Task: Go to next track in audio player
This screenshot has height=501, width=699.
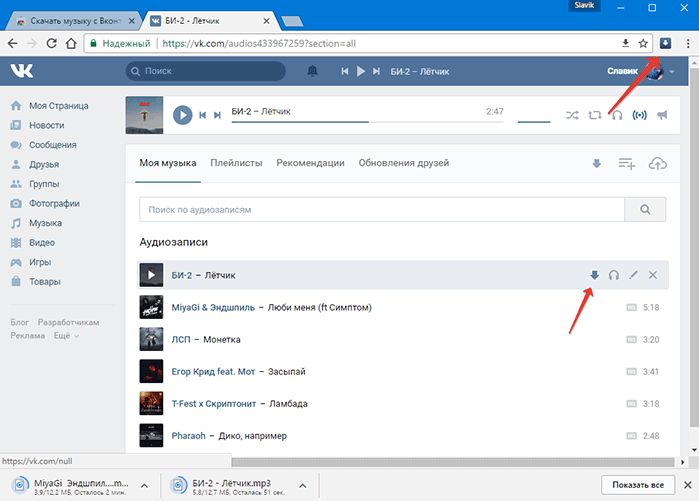Action: (218, 115)
